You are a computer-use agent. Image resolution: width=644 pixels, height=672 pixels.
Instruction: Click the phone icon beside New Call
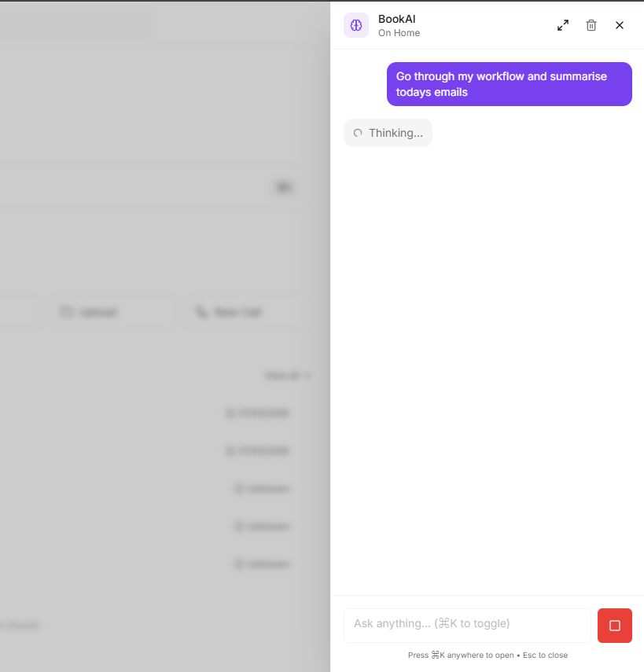pyautogui.click(x=201, y=312)
